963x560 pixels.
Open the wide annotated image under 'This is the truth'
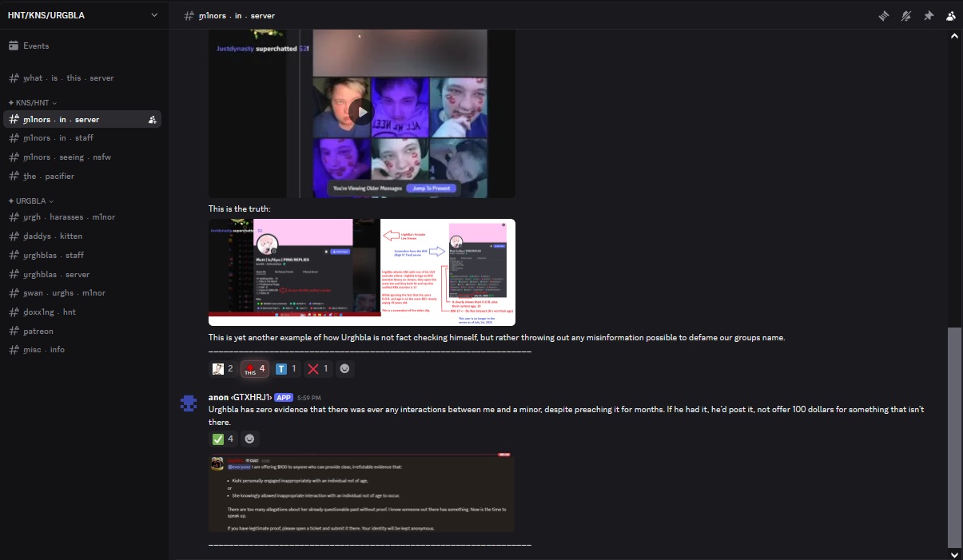362,272
